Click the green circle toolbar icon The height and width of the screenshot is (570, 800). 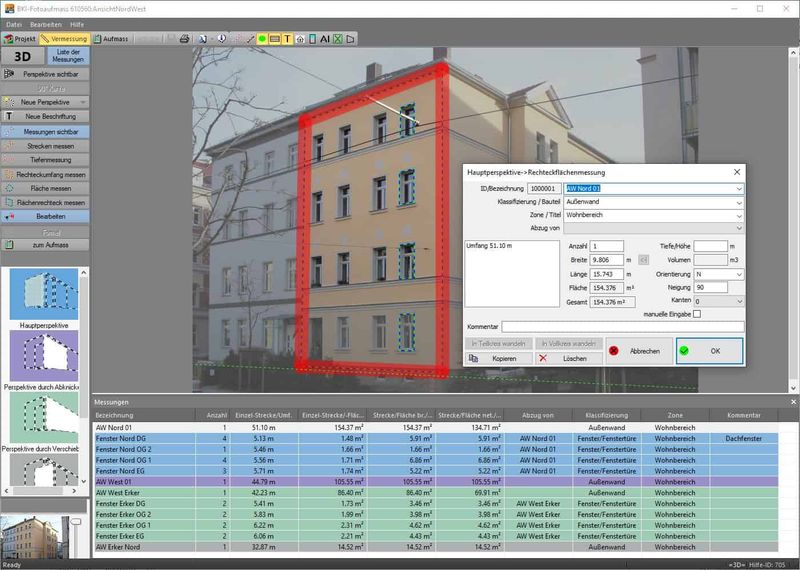click(x=262, y=39)
